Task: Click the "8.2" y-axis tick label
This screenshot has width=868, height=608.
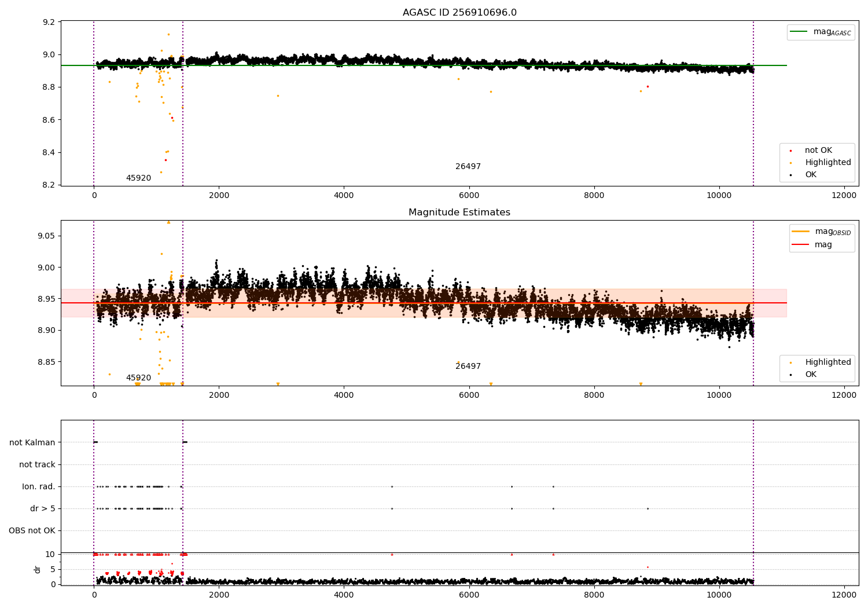Action: [x=50, y=185]
